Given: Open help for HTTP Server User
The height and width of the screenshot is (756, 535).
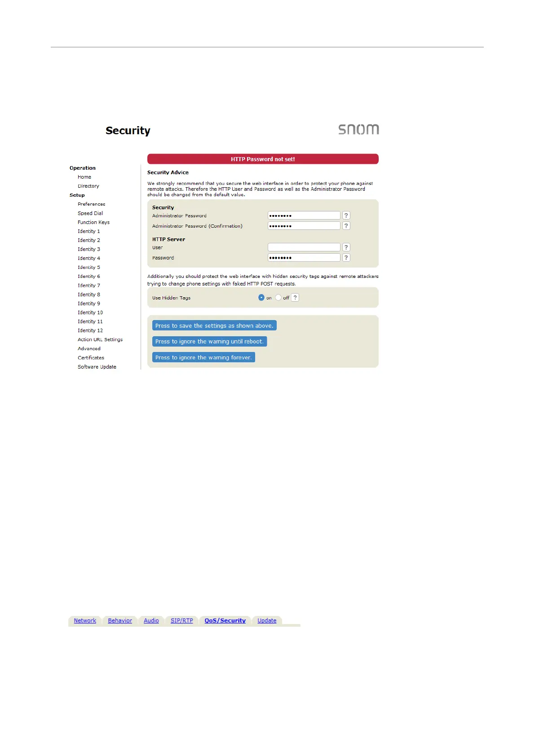Looking at the screenshot, I should pyautogui.click(x=346, y=247).
